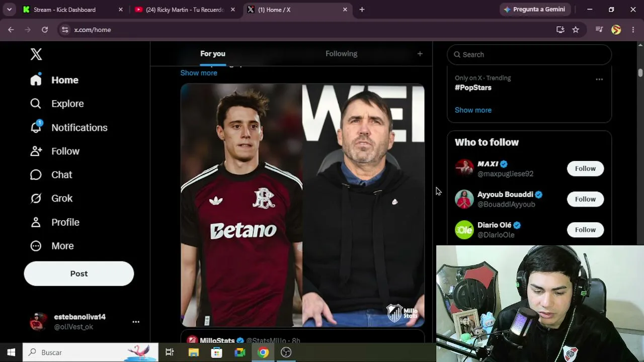Open Chrome's media controls icon
The height and width of the screenshot is (362, 644).
pos(599,30)
